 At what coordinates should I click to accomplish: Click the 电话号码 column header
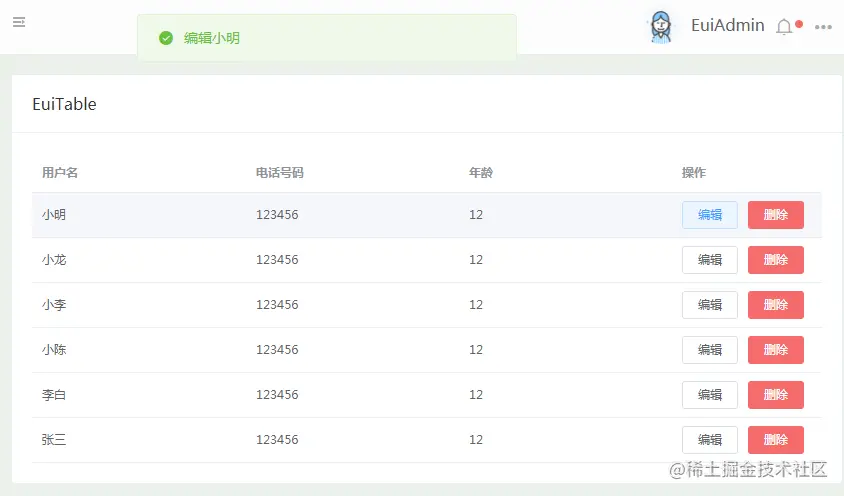pos(279,173)
